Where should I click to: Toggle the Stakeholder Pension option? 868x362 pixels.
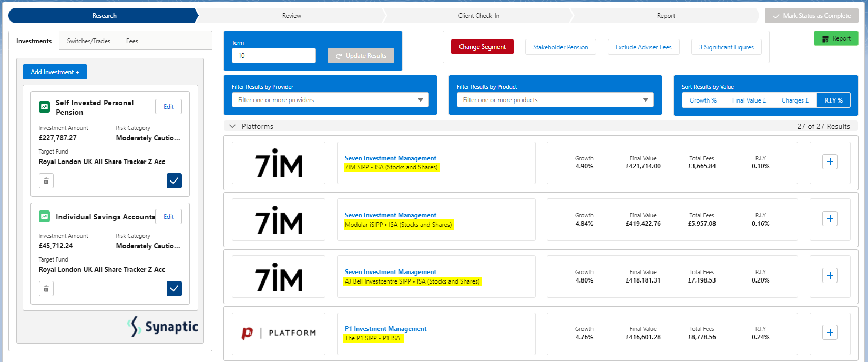coord(560,47)
